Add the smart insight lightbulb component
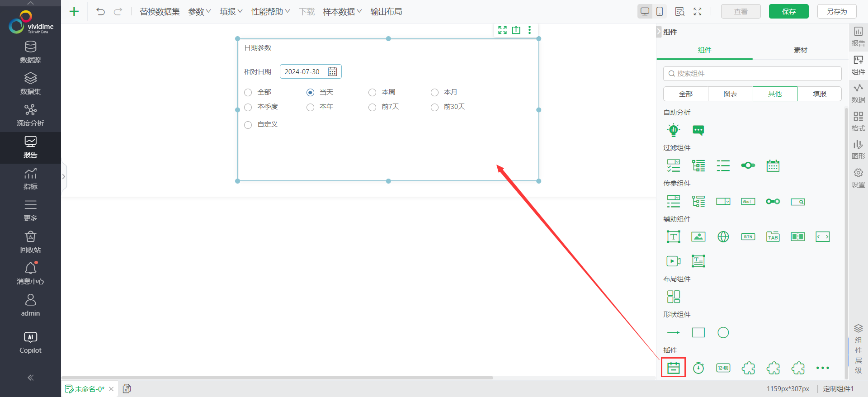Image resolution: width=868 pixels, height=397 pixels. (x=674, y=130)
